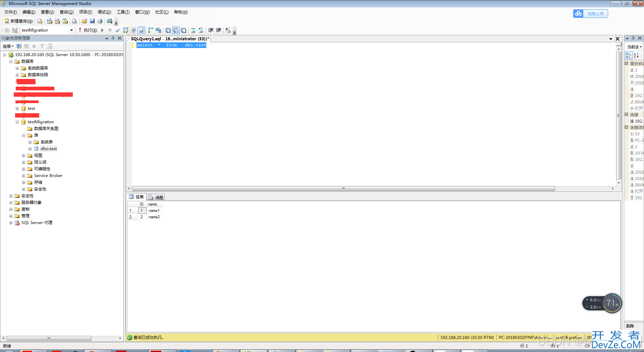Image resolution: width=644 pixels, height=352 pixels.
Task: Click the Filter funnel icon in Object Explorer
Action: coord(42,46)
